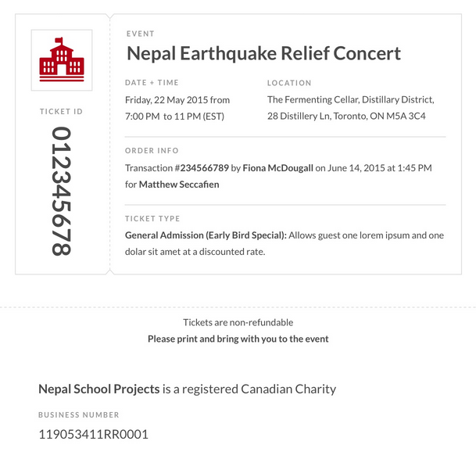This screenshot has width=476, height=459.
Task: Click General Admission (Early Bird Special) text
Action: pyautogui.click(x=206, y=235)
